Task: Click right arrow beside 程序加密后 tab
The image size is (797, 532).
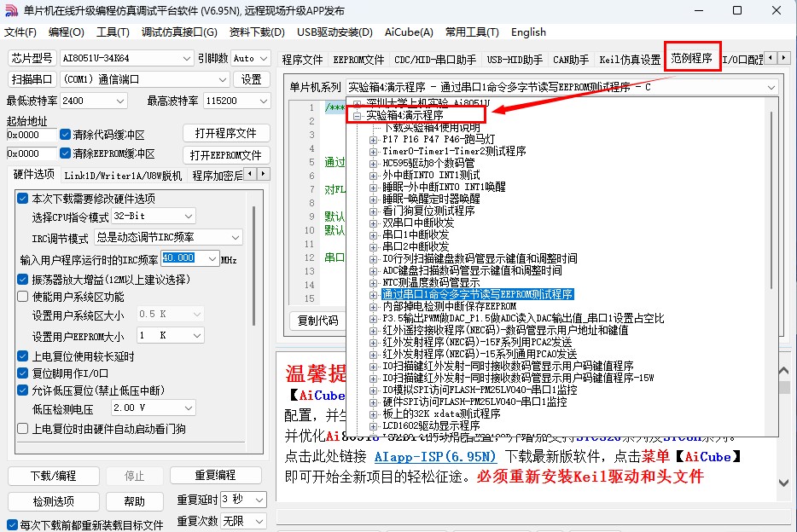Action: pyautogui.click(x=264, y=174)
